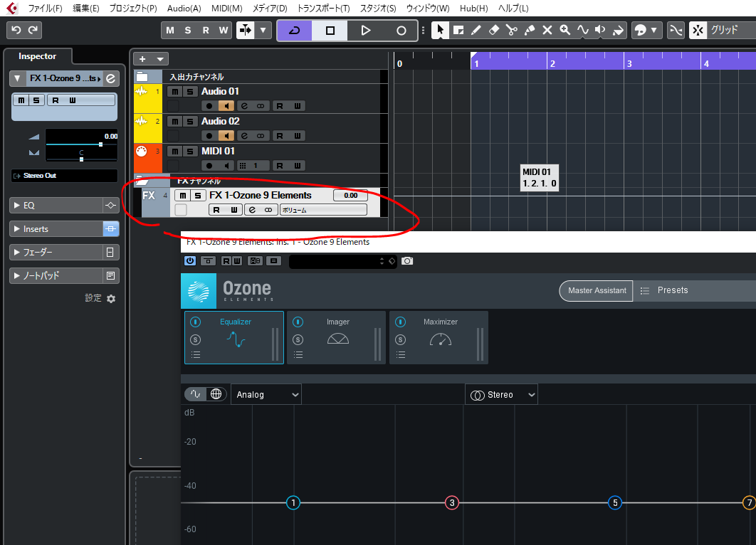Take an Ozone plugin snapshot with camera icon
The width and height of the screenshot is (756, 545).
tap(407, 260)
